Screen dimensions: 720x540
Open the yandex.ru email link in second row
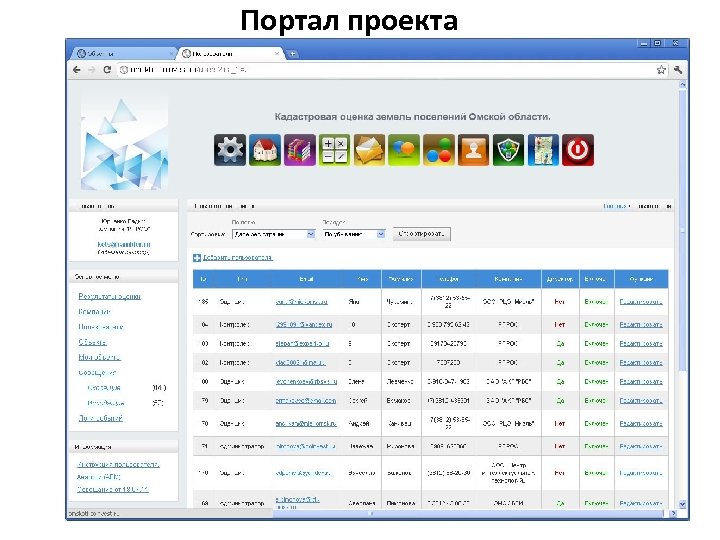tap(304, 325)
